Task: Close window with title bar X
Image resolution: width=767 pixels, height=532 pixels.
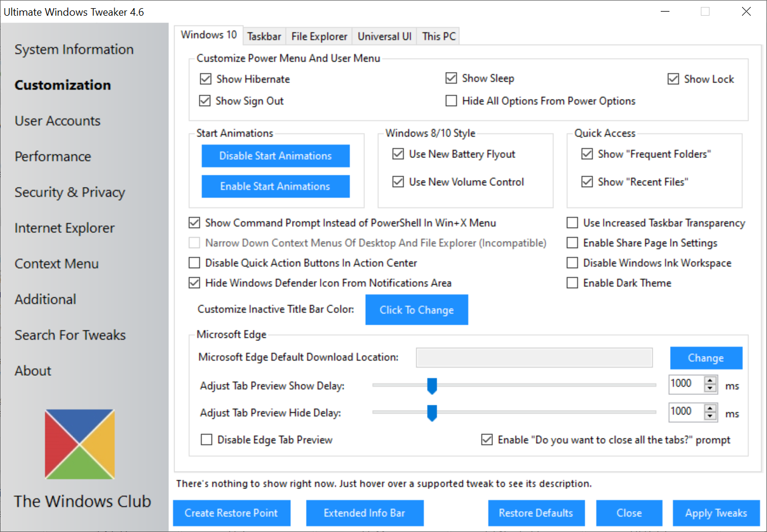Action: (x=746, y=12)
